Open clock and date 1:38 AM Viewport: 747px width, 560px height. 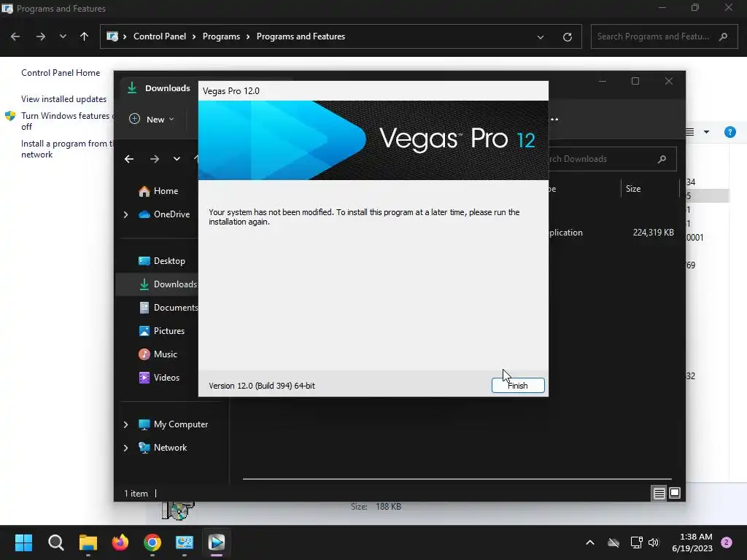point(692,542)
